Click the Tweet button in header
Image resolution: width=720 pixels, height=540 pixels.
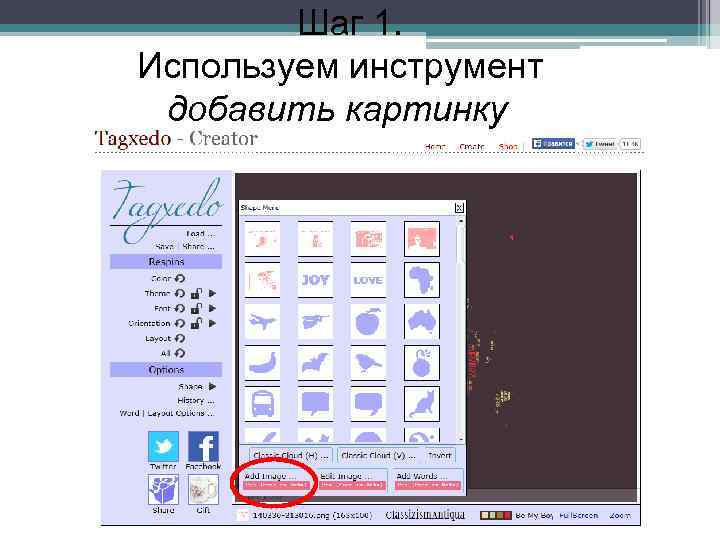tap(600, 144)
